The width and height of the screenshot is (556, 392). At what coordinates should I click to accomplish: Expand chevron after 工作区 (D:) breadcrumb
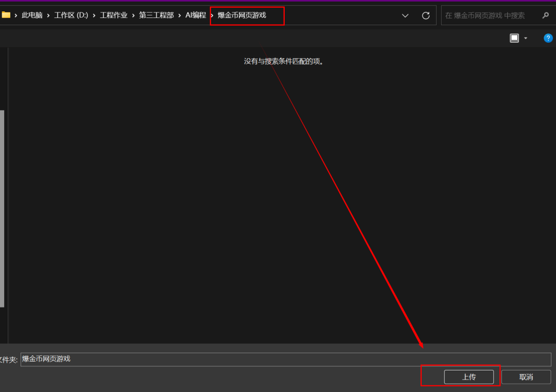click(x=94, y=15)
